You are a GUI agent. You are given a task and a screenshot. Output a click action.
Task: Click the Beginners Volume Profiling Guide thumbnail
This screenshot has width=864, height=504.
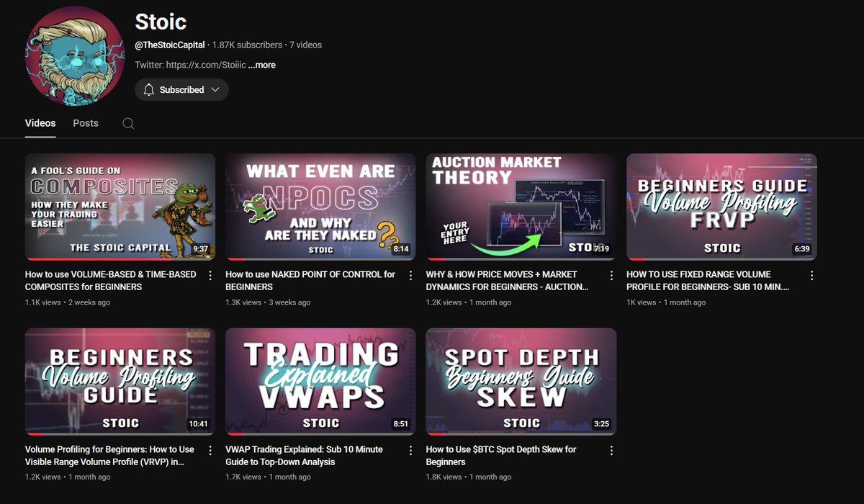[x=120, y=382]
